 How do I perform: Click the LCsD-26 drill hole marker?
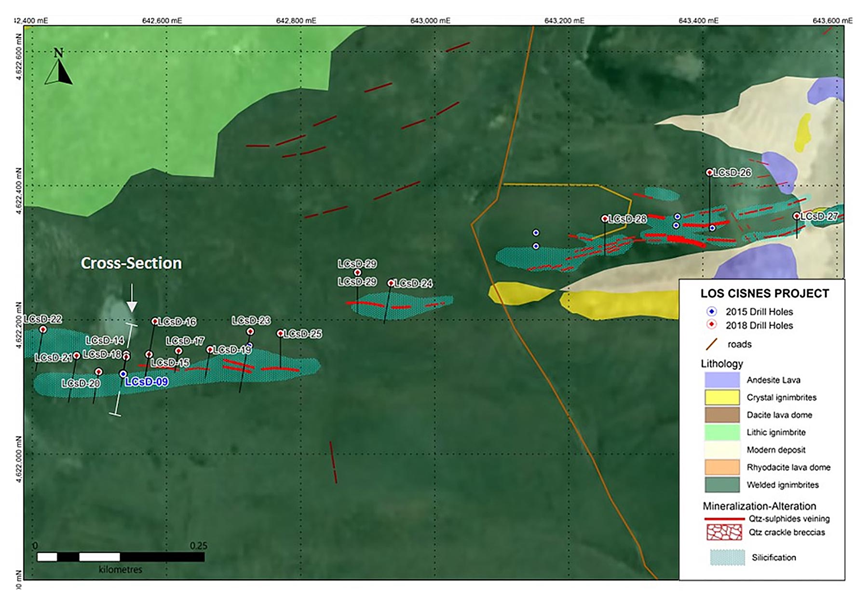click(x=709, y=172)
